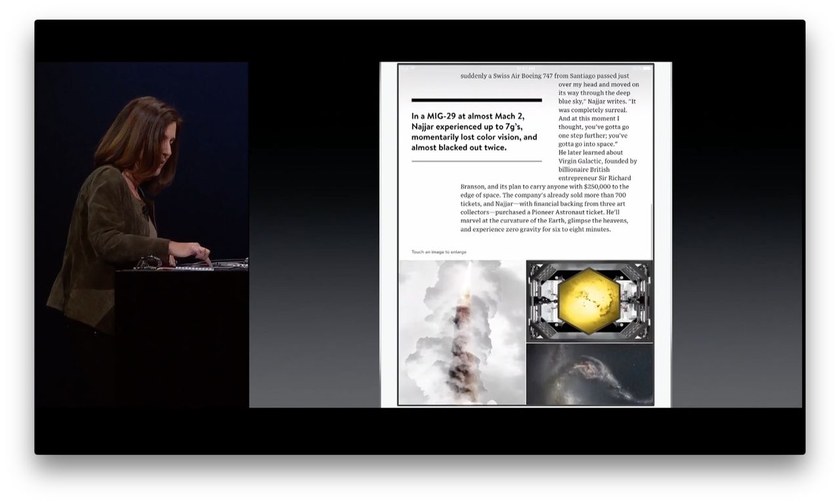Click the thick black rule above pull quote
The height and width of the screenshot is (504, 840).
click(476, 100)
